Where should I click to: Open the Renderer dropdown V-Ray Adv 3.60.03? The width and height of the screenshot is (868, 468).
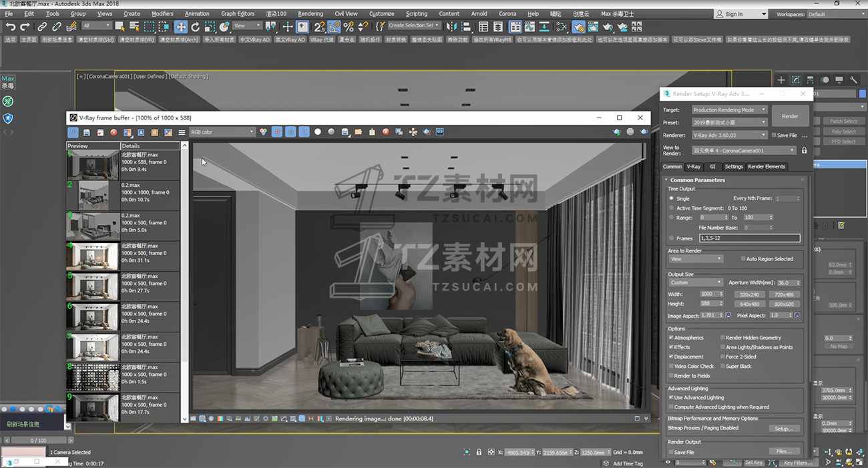tap(729, 136)
